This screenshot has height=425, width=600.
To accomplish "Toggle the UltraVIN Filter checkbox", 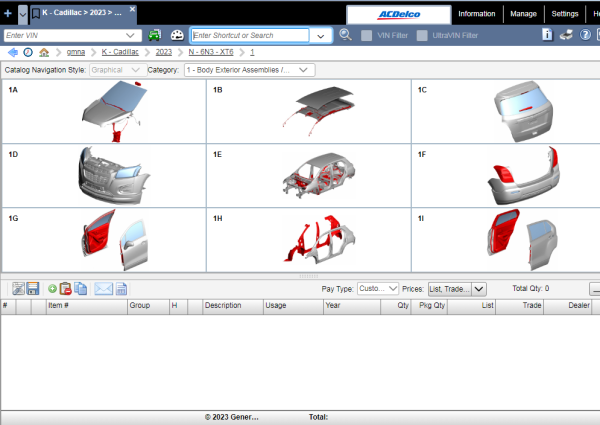I will 422,36.
